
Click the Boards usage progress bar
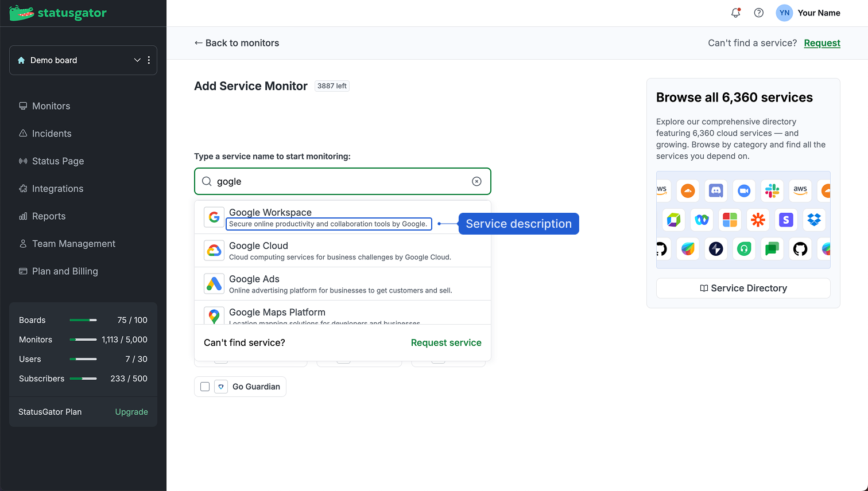[83, 320]
